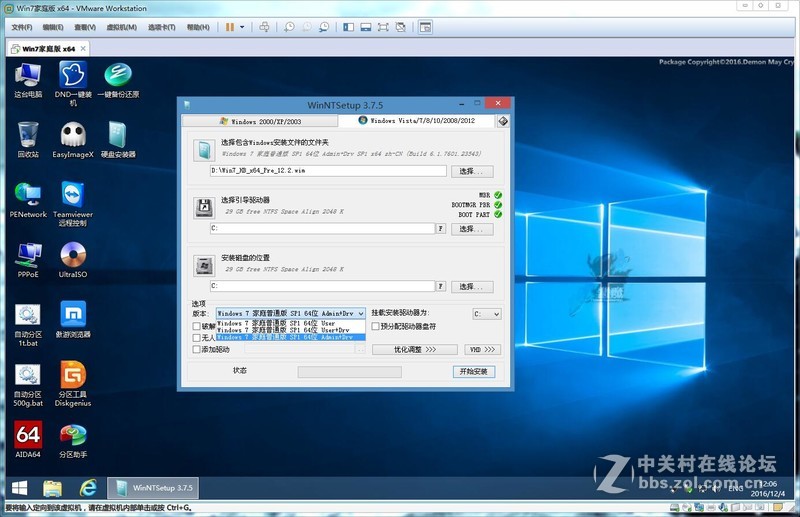Screen dimensions: 800x517
Task: Open dropdown arrow next to pause button
Action: coord(242,27)
